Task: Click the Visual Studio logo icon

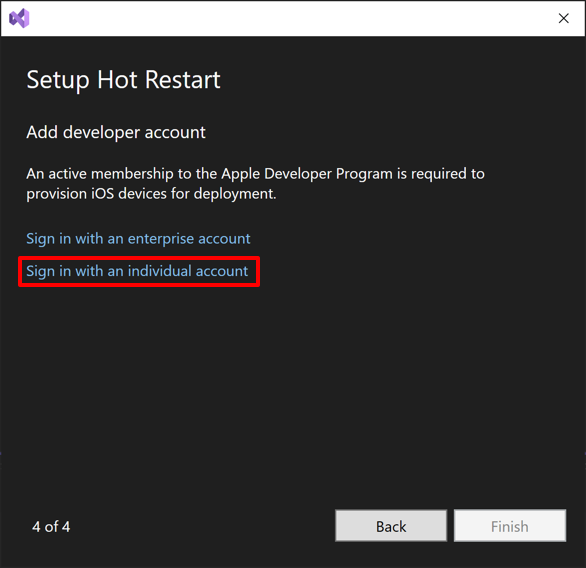Action: [x=19, y=18]
